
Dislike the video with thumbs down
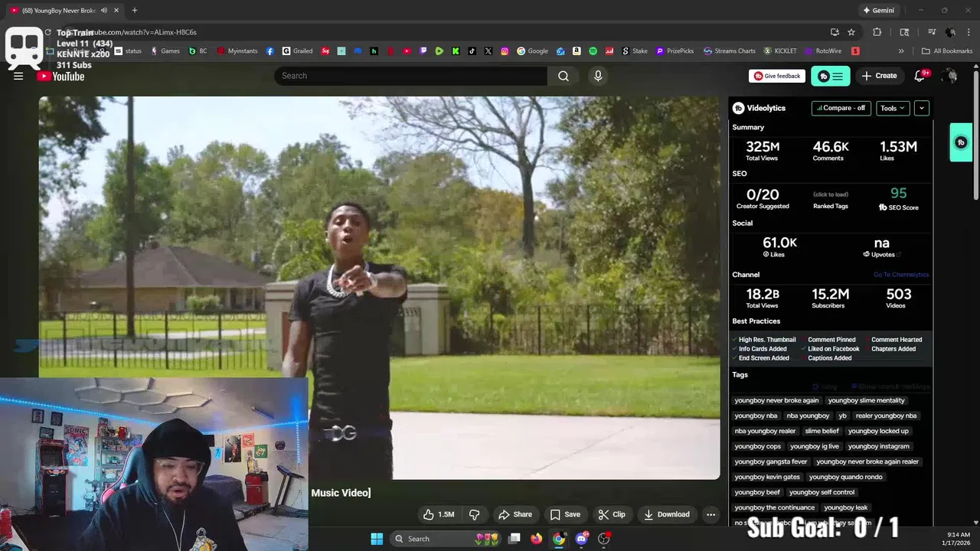click(x=474, y=514)
